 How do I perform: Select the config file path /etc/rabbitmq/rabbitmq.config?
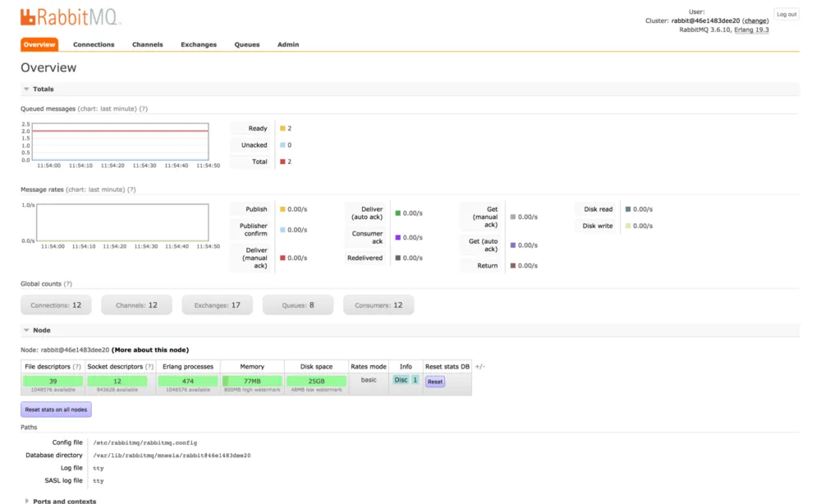(145, 442)
